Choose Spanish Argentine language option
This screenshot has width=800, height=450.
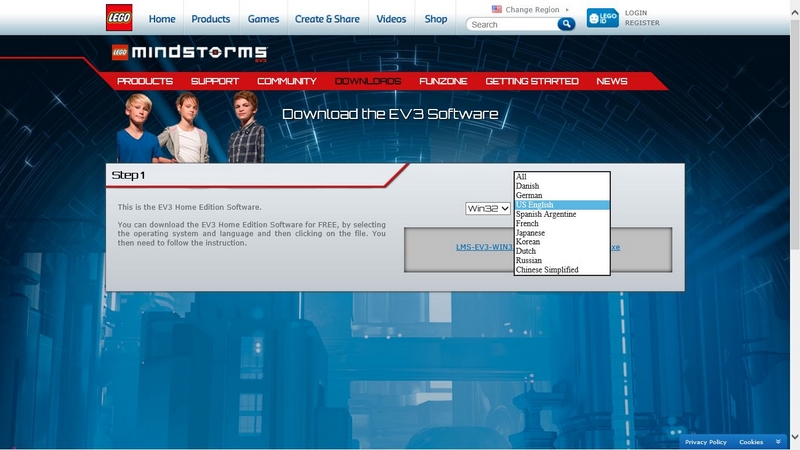pyautogui.click(x=562, y=214)
